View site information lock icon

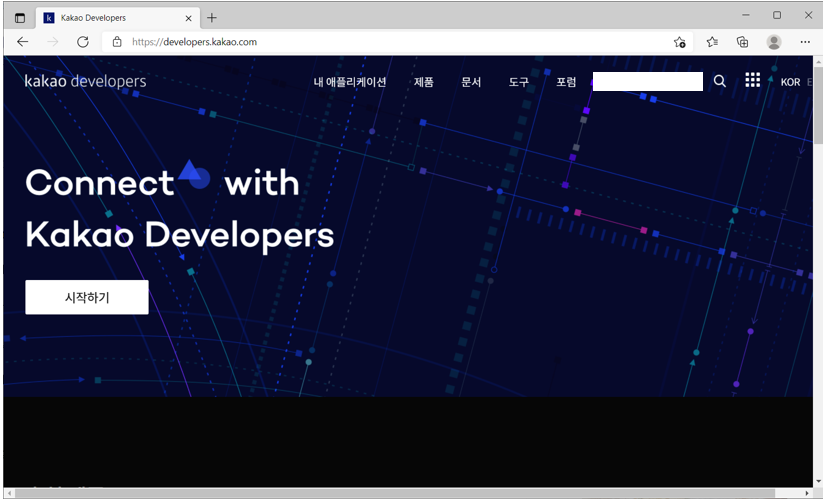(x=117, y=42)
